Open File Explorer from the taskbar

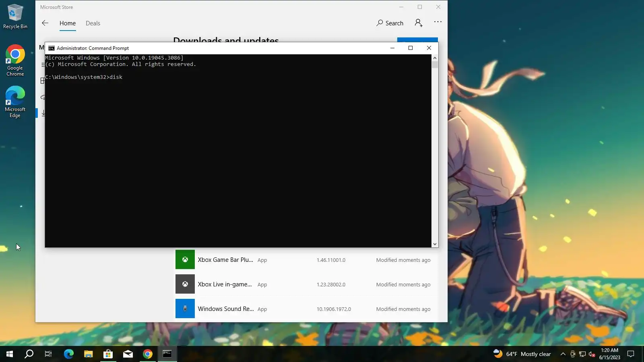pyautogui.click(x=89, y=354)
